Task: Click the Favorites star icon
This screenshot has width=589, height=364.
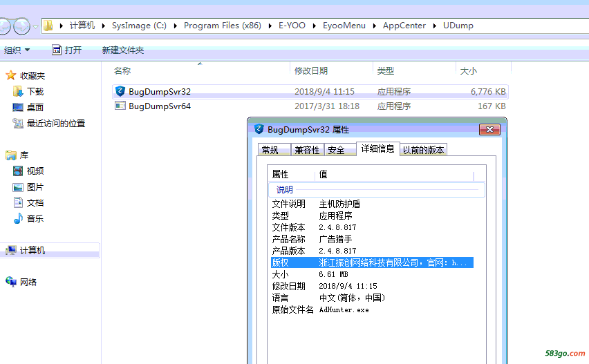Action: (x=10, y=75)
